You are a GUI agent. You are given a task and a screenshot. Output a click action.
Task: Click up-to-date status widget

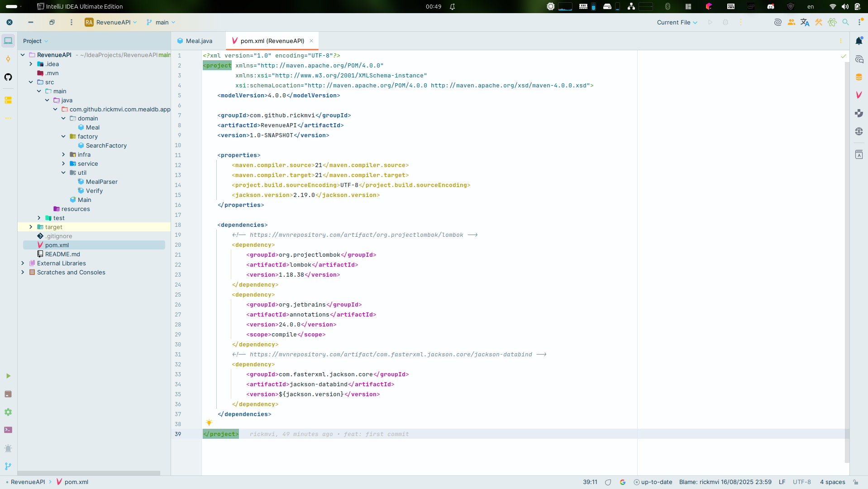point(653,482)
